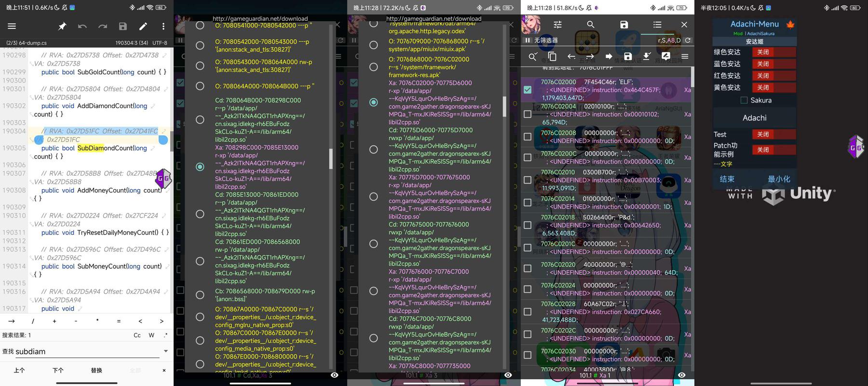868x386 pixels.
Task: Click 结束 in Adachi-Menu
Action: click(x=727, y=179)
